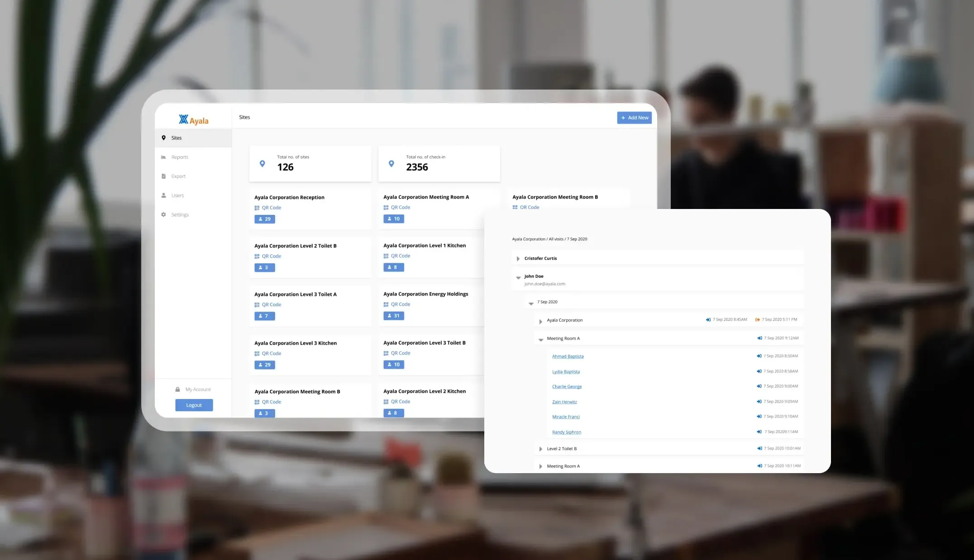Click the total sites value 126

pyautogui.click(x=286, y=167)
